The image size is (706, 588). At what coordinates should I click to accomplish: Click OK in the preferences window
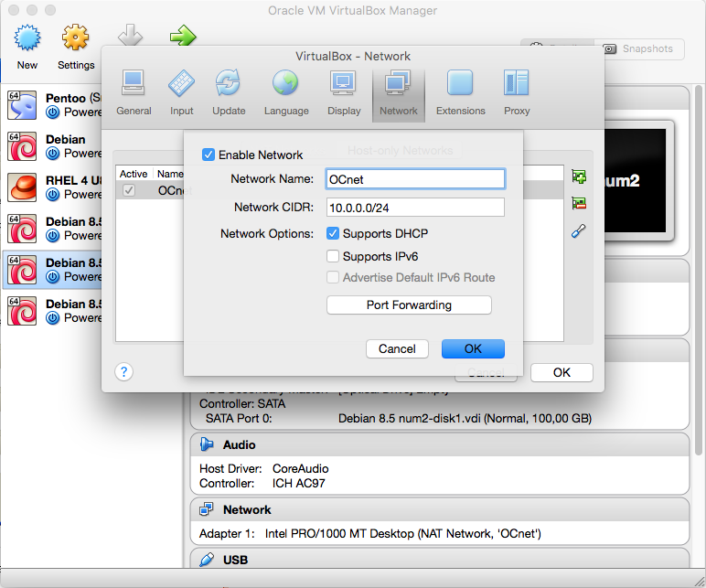tap(562, 372)
